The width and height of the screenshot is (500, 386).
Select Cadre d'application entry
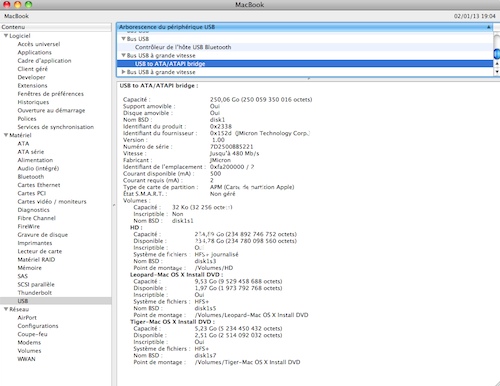click(44, 61)
